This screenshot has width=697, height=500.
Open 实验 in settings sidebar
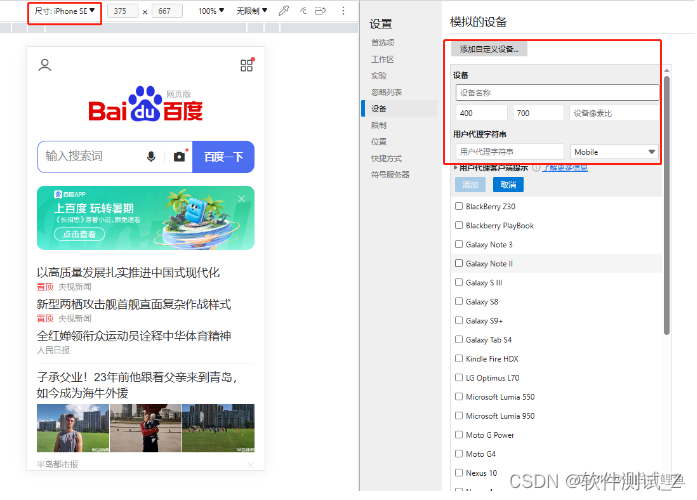[379, 76]
